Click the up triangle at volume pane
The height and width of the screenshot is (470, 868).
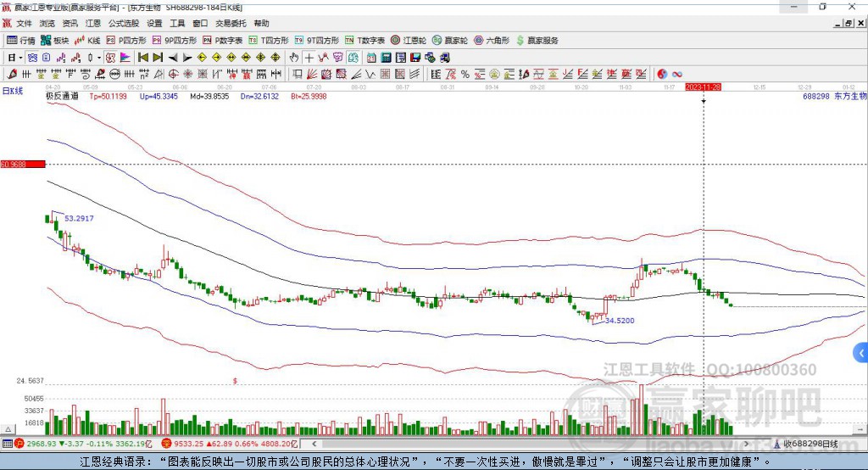click(x=8, y=429)
